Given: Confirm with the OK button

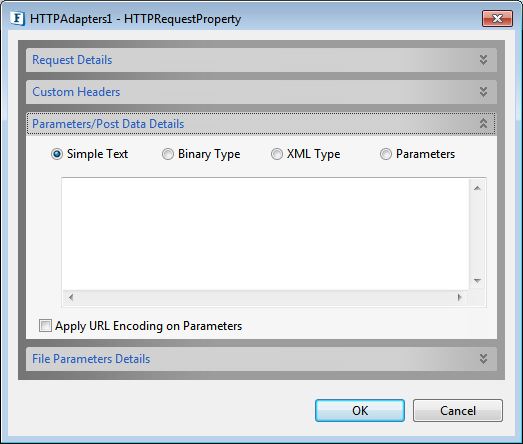Looking at the screenshot, I should (x=360, y=411).
